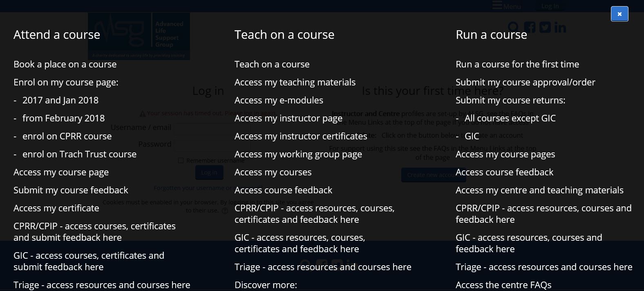Select 'Access my working group page'
This screenshot has width=644, height=291.
(298, 154)
